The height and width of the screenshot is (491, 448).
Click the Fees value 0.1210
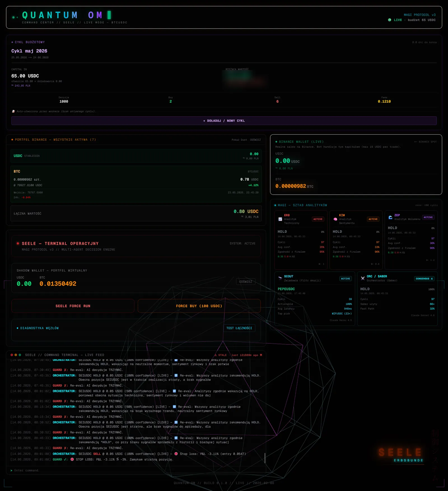(x=384, y=102)
